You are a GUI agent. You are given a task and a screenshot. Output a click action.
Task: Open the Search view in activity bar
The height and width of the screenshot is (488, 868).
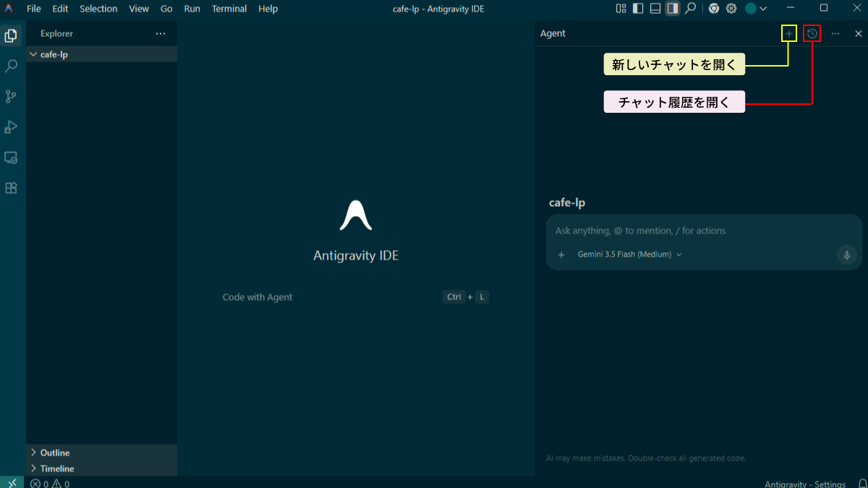click(x=11, y=66)
